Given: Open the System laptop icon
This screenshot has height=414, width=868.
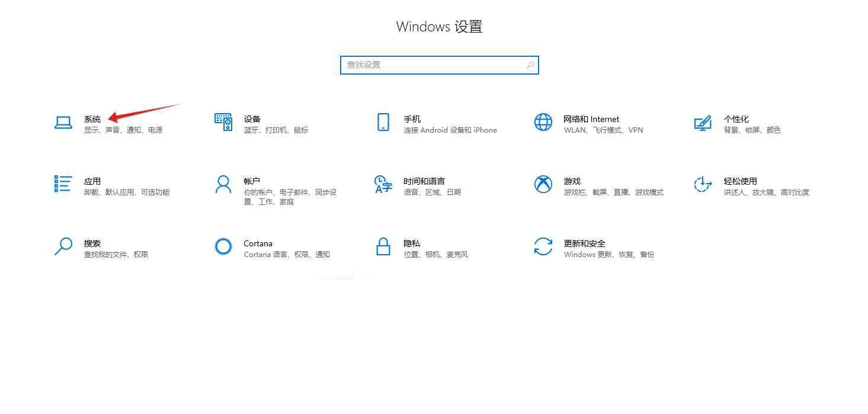Looking at the screenshot, I should pos(63,123).
